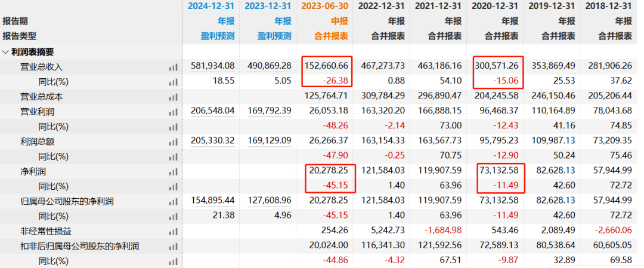Click underlined 营业利润 forecast 206,548.04
Image resolution: width=644 pixels, height=268 pixels.
tap(212, 111)
